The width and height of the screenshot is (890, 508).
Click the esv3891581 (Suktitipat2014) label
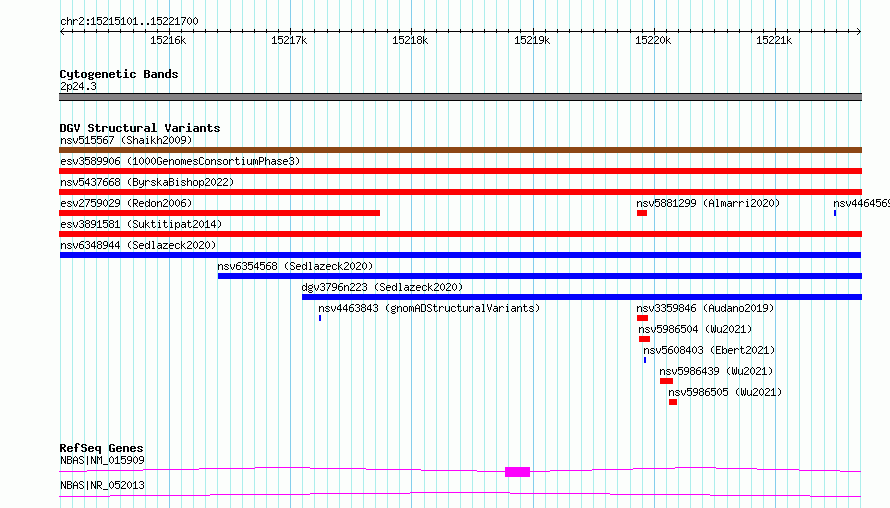[141, 224]
